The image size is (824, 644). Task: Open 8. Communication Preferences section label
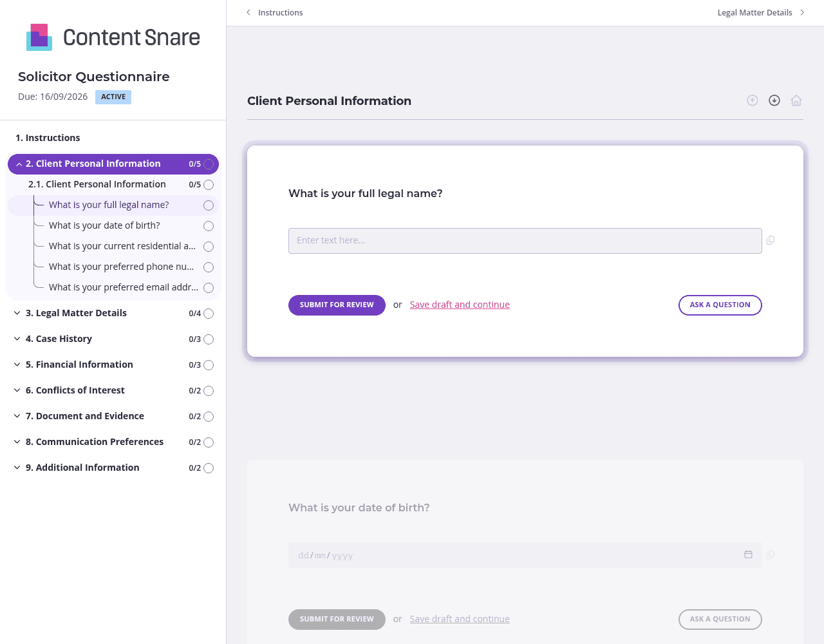click(95, 442)
